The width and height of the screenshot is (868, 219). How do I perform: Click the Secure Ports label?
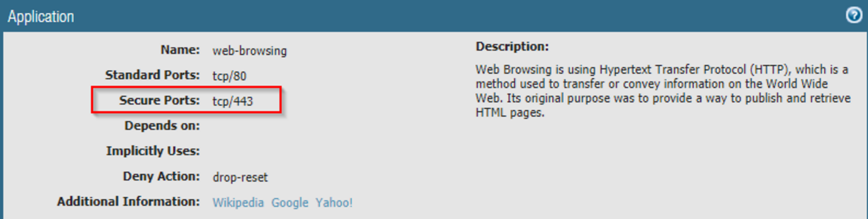[159, 101]
